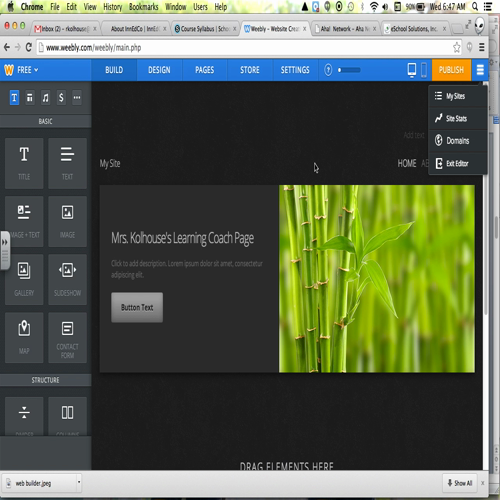The image size is (500, 500).
Task: Open the Pages tab
Action: pos(205,70)
